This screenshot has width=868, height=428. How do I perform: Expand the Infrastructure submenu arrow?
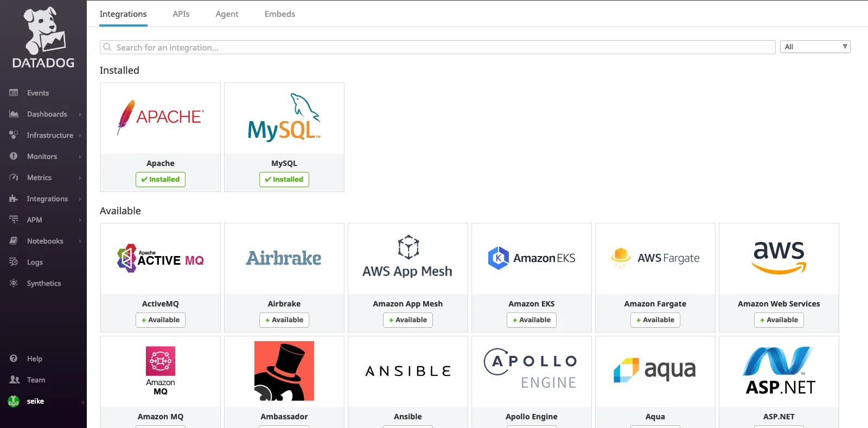pyautogui.click(x=80, y=136)
